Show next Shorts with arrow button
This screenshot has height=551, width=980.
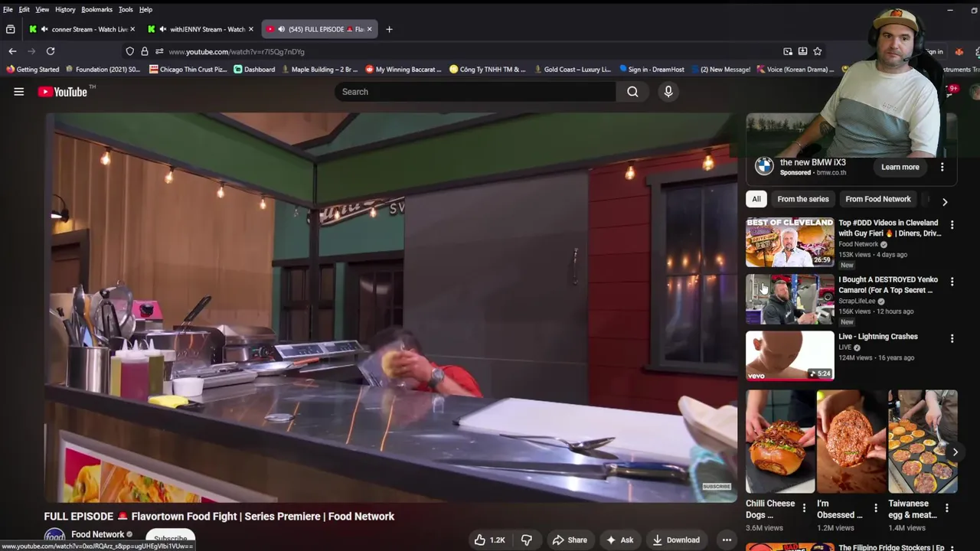(955, 452)
